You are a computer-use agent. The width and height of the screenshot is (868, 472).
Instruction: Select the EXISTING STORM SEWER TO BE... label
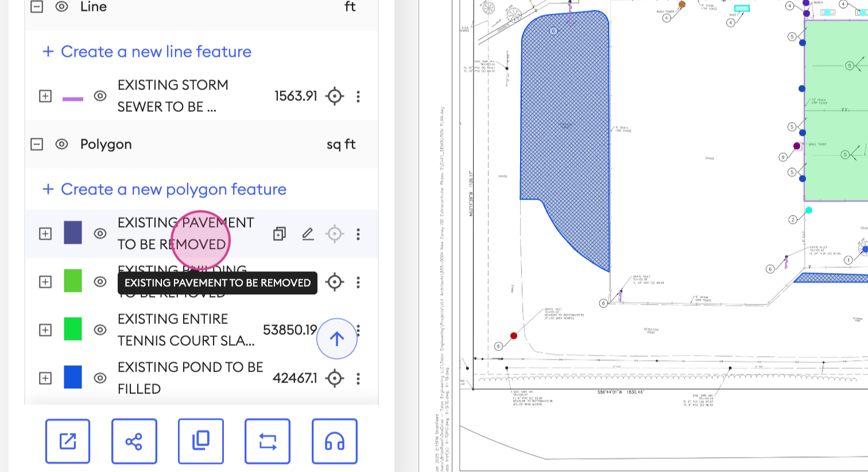173,96
